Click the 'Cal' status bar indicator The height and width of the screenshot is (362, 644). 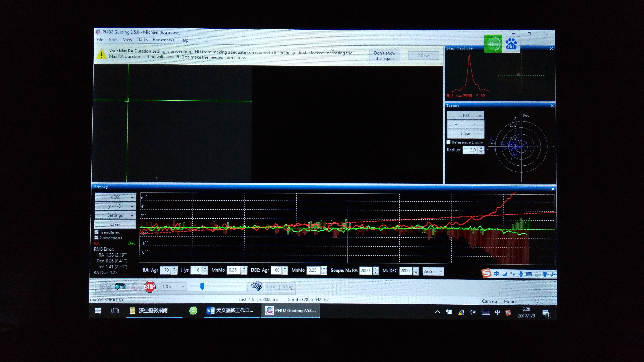(537, 302)
